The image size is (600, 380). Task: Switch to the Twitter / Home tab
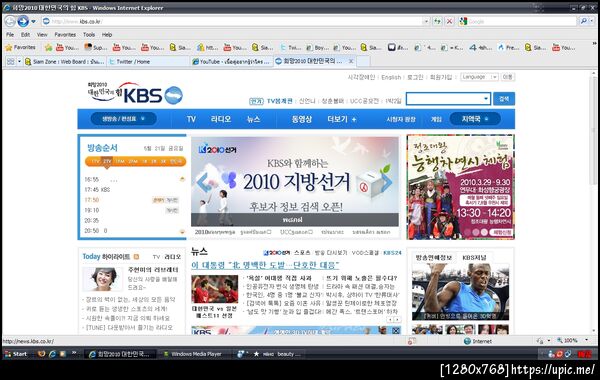tap(148, 61)
